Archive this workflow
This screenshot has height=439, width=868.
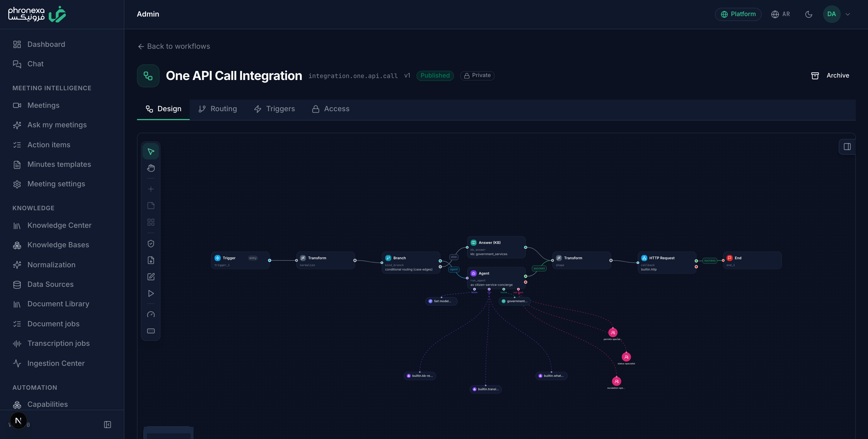click(830, 76)
